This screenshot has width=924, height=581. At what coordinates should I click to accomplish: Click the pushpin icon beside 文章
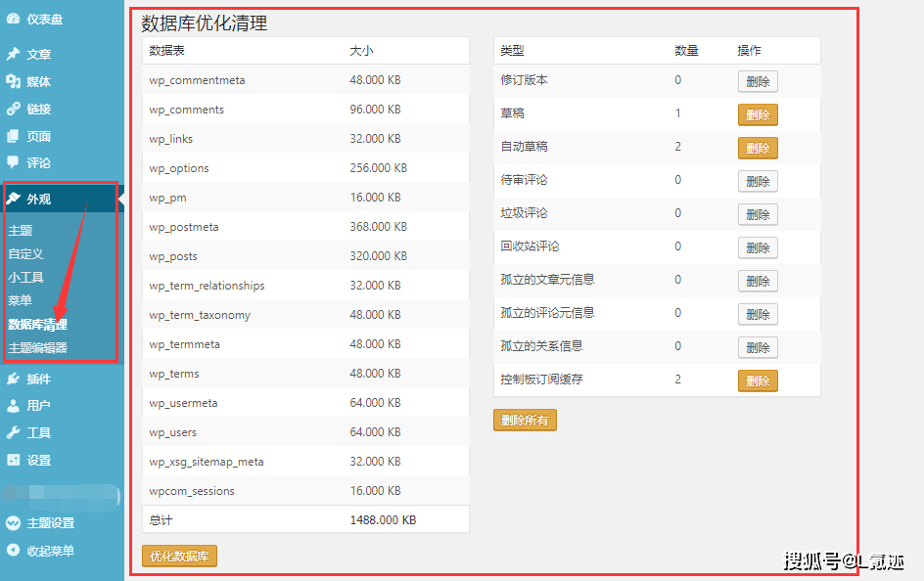tap(13, 54)
